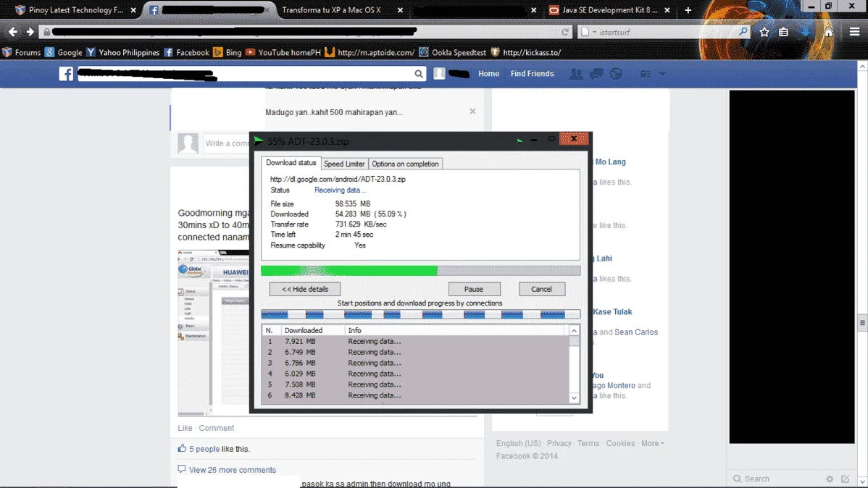The image size is (868, 488).
Task: Switch to the Pinoy Latest Technology browser tab
Action: click(x=76, y=10)
